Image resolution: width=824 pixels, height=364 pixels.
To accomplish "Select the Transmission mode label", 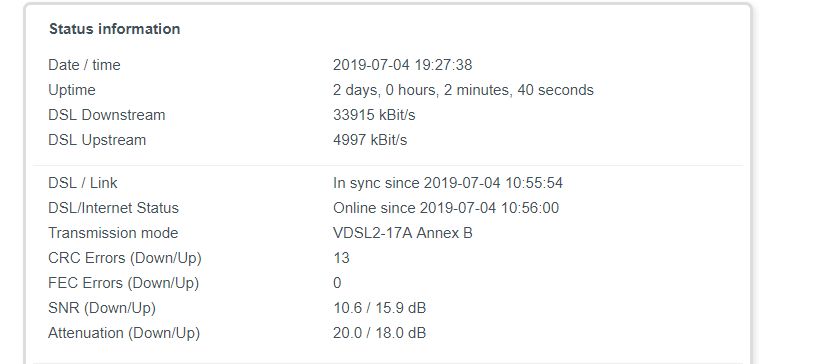I will pos(113,233).
